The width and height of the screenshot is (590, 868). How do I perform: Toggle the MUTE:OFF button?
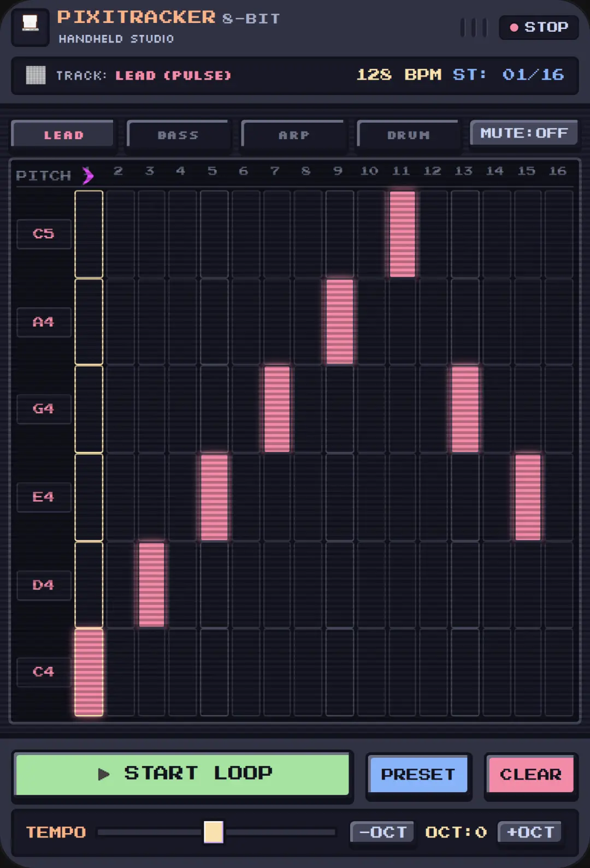pyautogui.click(x=524, y=133)
